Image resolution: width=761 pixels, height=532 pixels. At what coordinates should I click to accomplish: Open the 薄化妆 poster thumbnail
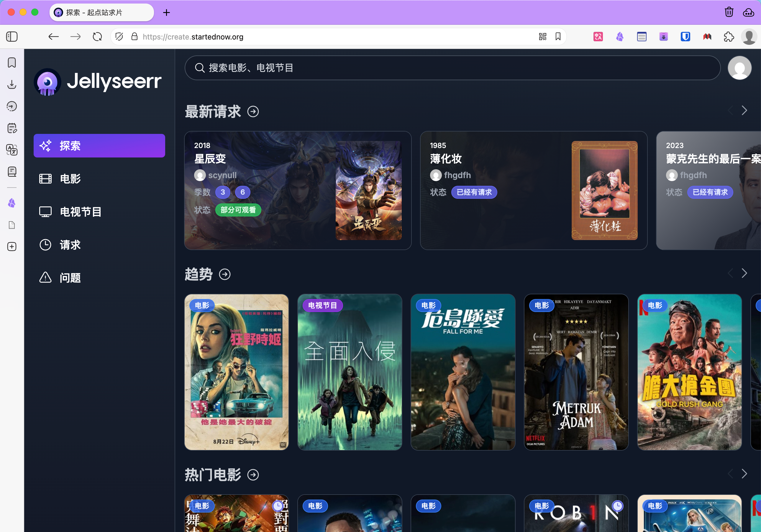pos(605,191)
